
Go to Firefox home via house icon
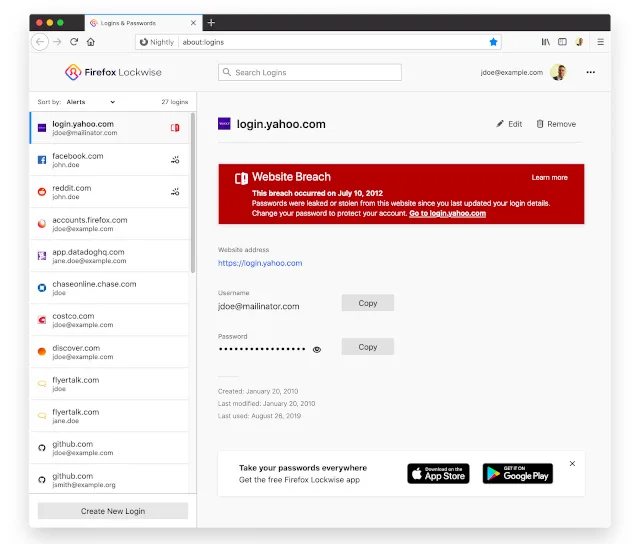[x=91, y=42]
